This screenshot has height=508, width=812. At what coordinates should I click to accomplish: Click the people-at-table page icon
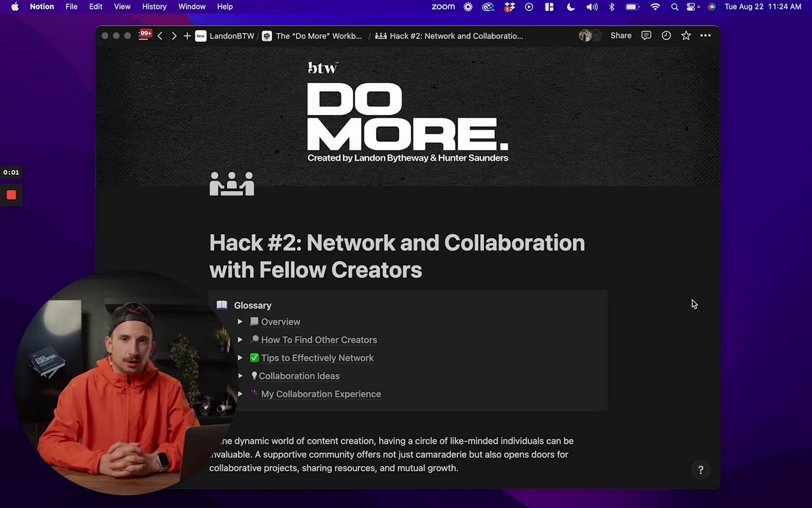click(232, 184)
